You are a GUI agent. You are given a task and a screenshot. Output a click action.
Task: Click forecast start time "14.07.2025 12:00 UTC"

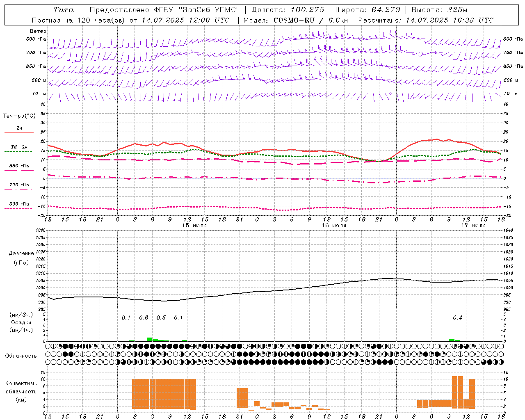point(185,20)
